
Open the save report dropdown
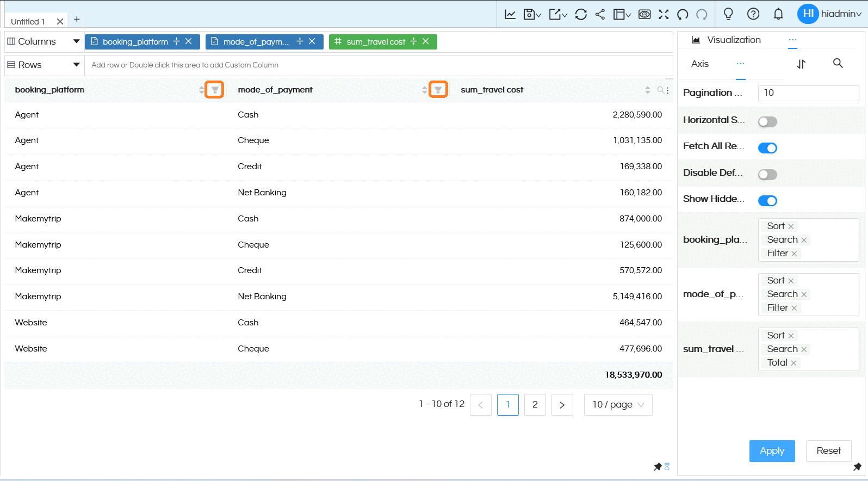tap(532, 14)
